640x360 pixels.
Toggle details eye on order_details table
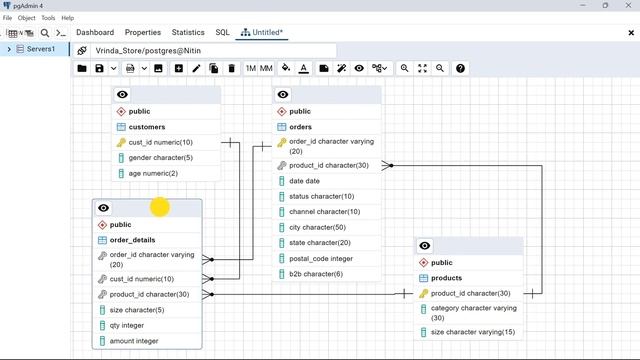pyautogui.click(x=103, y=208)
